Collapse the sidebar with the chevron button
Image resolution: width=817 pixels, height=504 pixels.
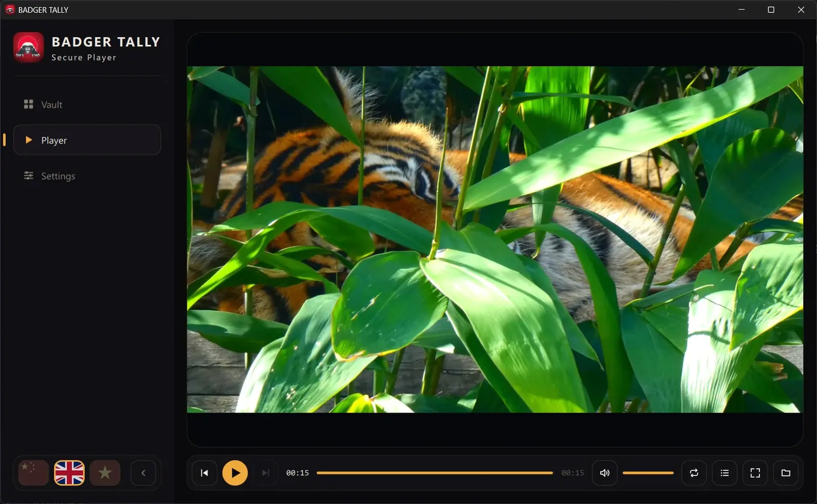pos(143,473)
